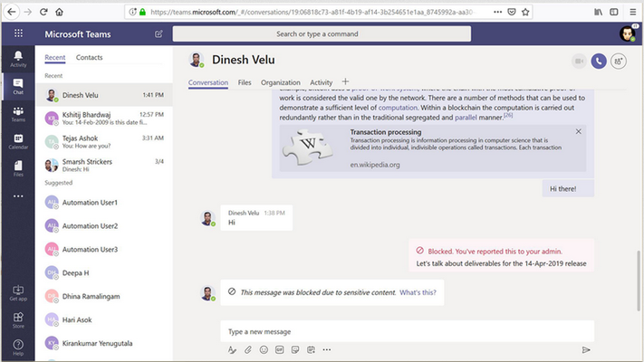
Task: Close the Transaction processing link preview
Action: point(578,131)
